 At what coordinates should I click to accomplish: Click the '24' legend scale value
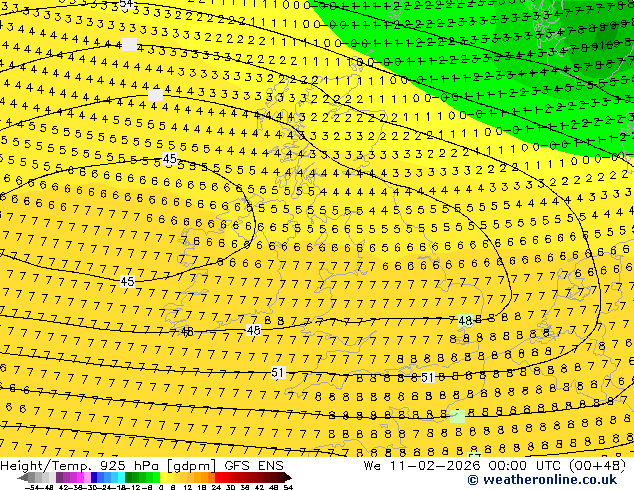[216, 487]
